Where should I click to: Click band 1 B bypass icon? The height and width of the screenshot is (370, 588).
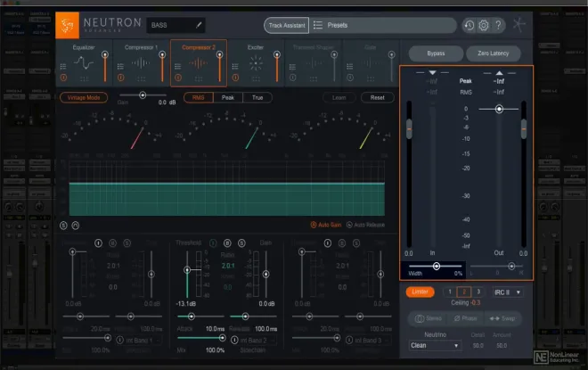point(112,243)
